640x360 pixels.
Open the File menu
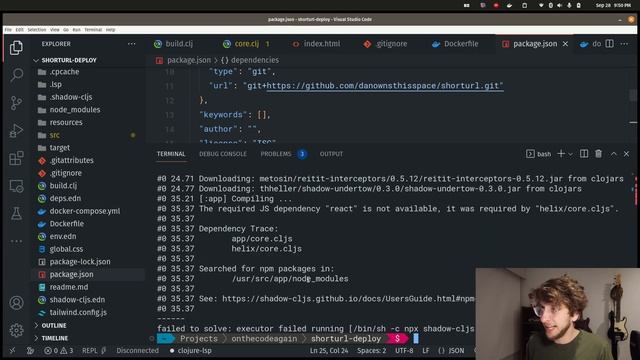click(x=8, y=30)
